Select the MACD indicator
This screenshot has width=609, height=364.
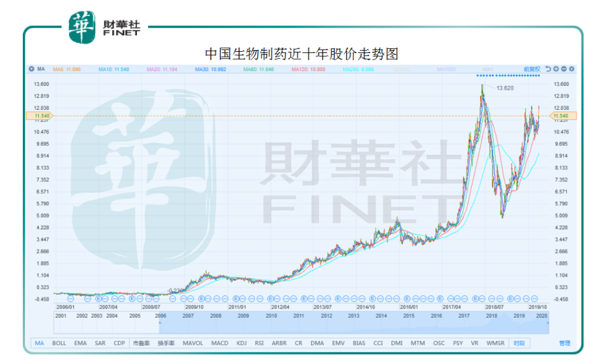[220, 343]
